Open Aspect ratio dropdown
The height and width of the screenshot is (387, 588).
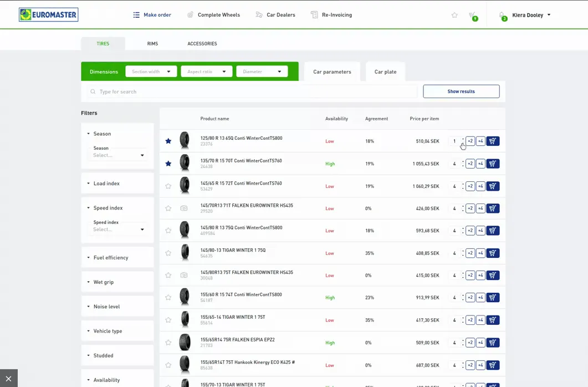pos(207,72)
